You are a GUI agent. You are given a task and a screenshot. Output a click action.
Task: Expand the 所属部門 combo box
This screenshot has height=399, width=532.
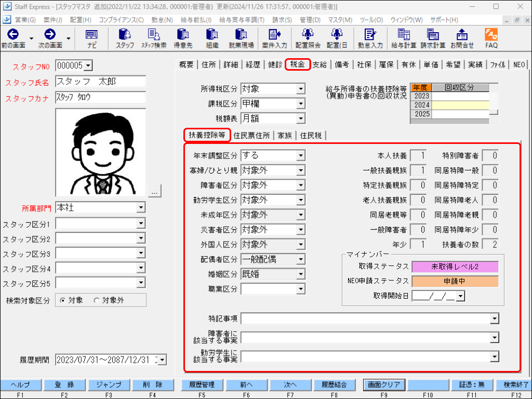[140, 208]
